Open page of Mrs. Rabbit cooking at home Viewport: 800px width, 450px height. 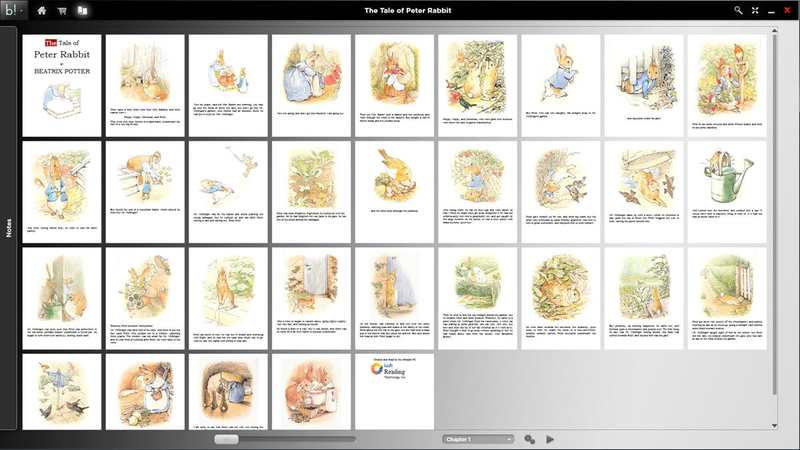point(145,392)
